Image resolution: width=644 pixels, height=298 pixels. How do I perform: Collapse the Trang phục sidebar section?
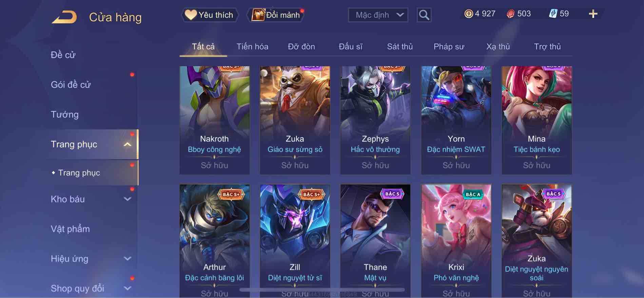(x=128, y=145)
